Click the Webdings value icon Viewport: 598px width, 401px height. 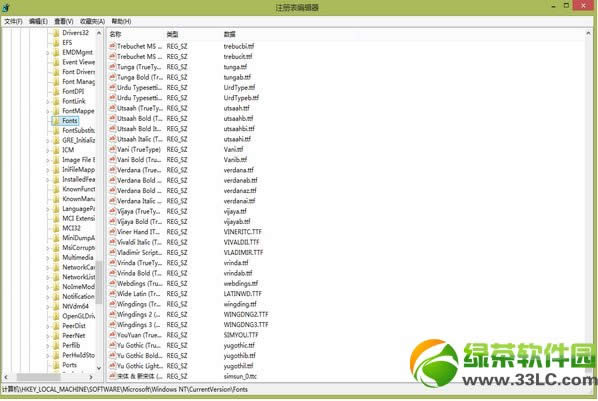click(x=113, y=283)
